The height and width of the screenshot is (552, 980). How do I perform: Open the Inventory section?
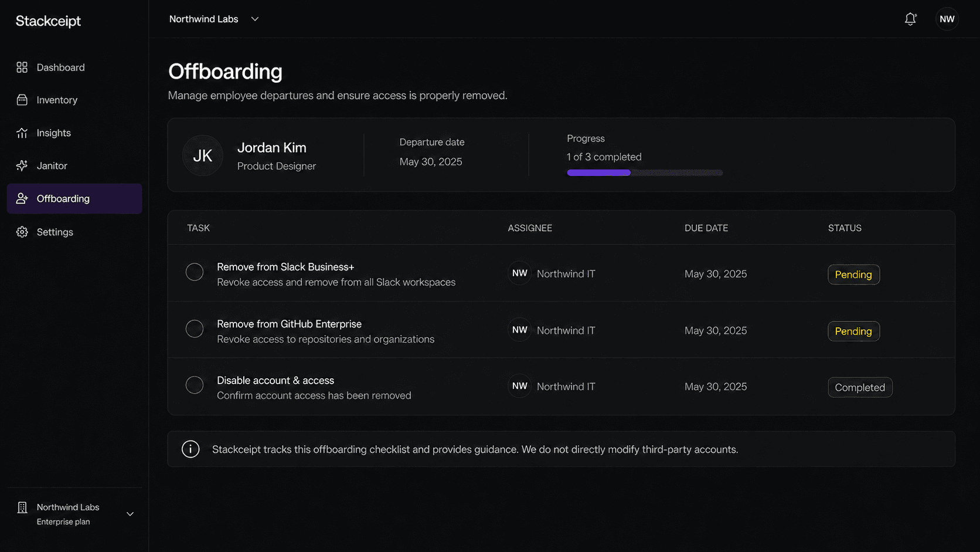pos(74,100)
